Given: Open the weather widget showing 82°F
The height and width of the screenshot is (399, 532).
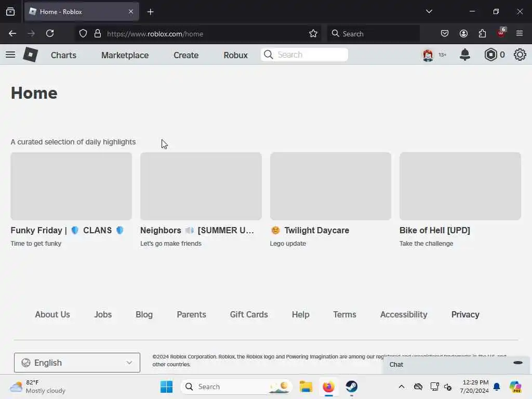Looking at the screenshot, I should click(37, 387).
